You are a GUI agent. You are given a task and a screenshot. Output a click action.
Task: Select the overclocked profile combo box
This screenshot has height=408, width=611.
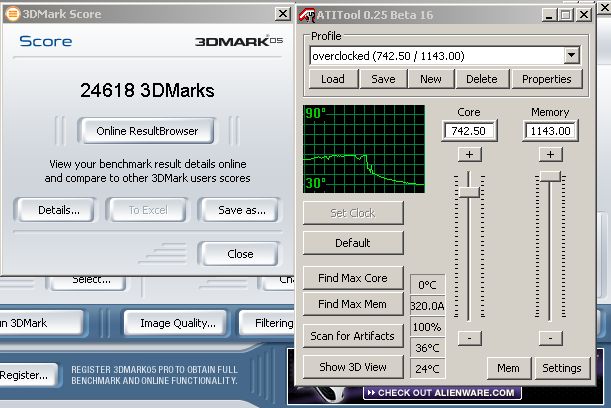click(444, 56)
